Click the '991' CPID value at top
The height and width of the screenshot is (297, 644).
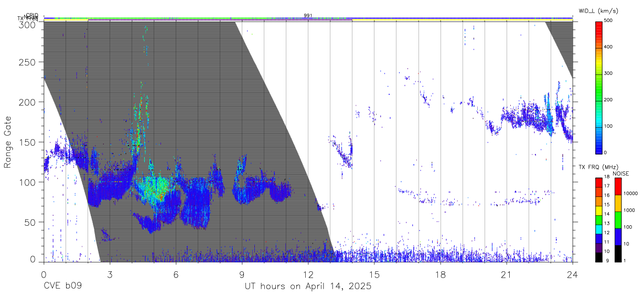(x=308, y=15)
